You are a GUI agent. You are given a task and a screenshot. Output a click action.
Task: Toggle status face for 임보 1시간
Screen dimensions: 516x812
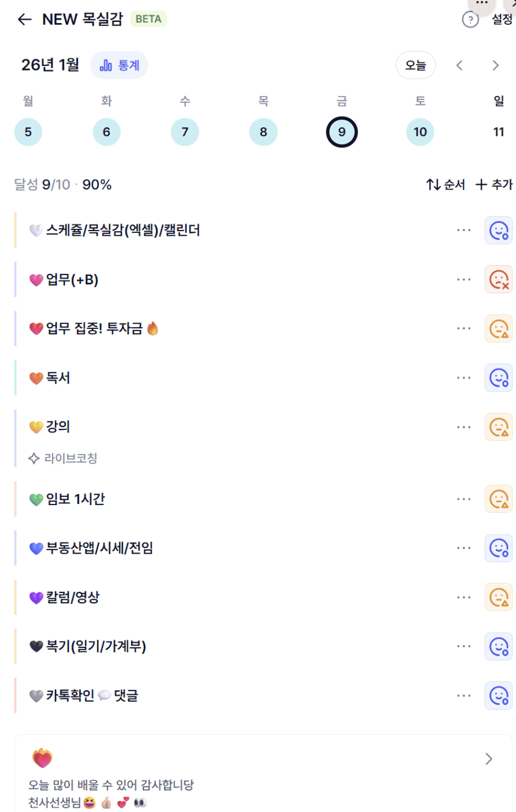[498, 499]
